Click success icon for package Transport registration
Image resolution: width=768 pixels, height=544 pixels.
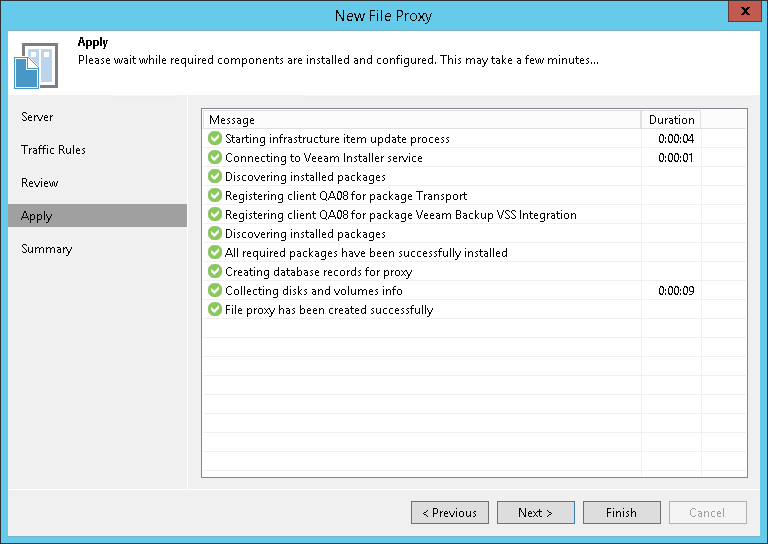215,196
